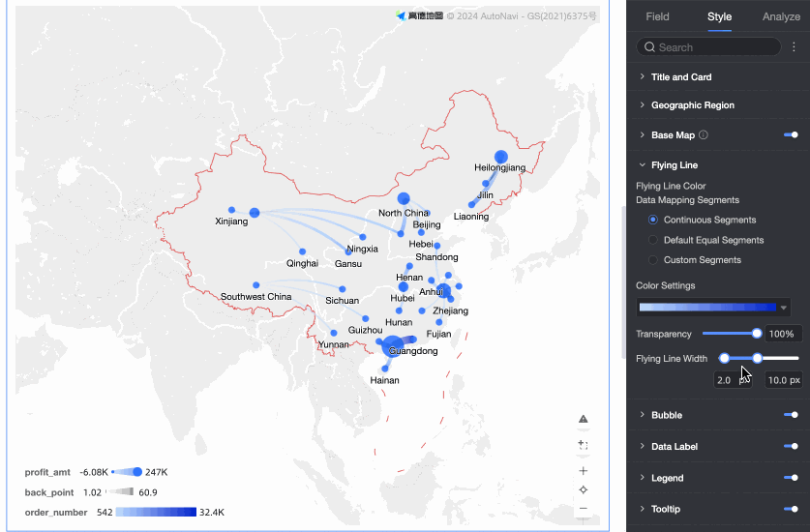Expand the Bubble section chevron
The image size is (810, 532).
click(x=643, y=415)
